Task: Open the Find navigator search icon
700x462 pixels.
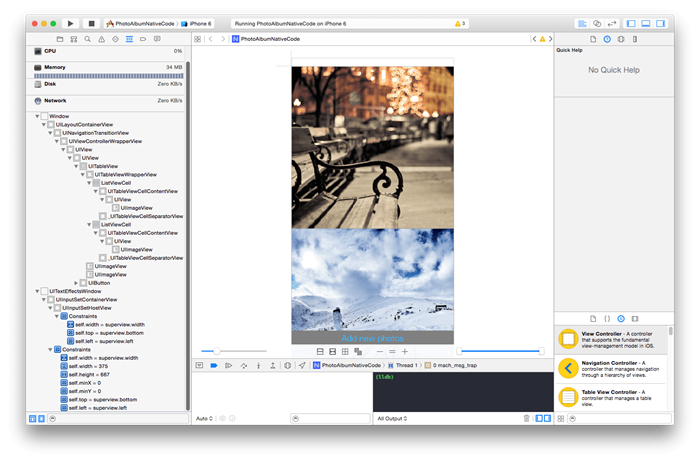Action: (88, 38)
